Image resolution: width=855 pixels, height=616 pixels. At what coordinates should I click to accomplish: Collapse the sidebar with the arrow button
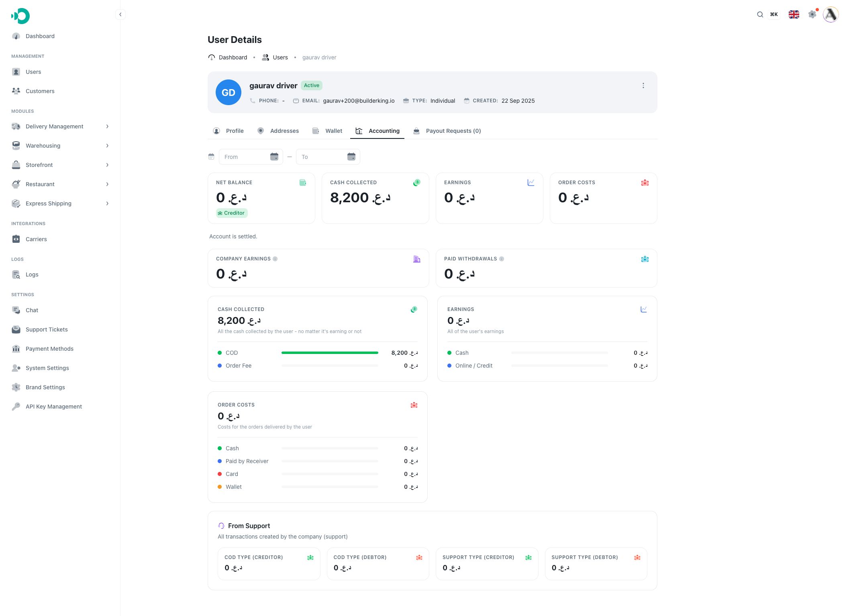120,14
